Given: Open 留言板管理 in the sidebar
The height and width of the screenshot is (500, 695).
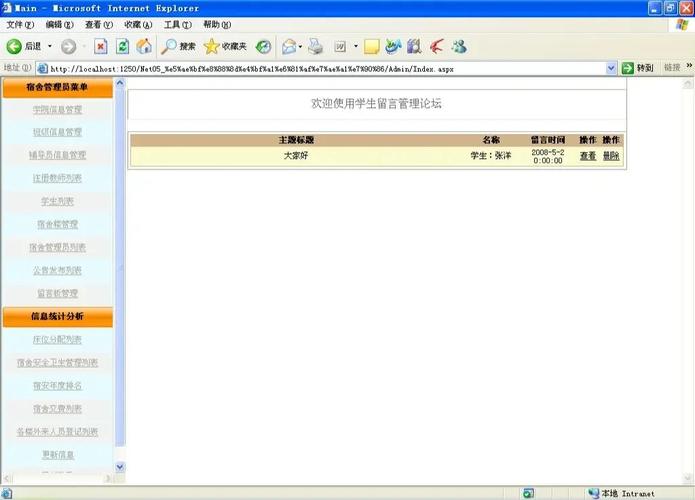Looking at the screenshot, I should [x=57, y=294].
